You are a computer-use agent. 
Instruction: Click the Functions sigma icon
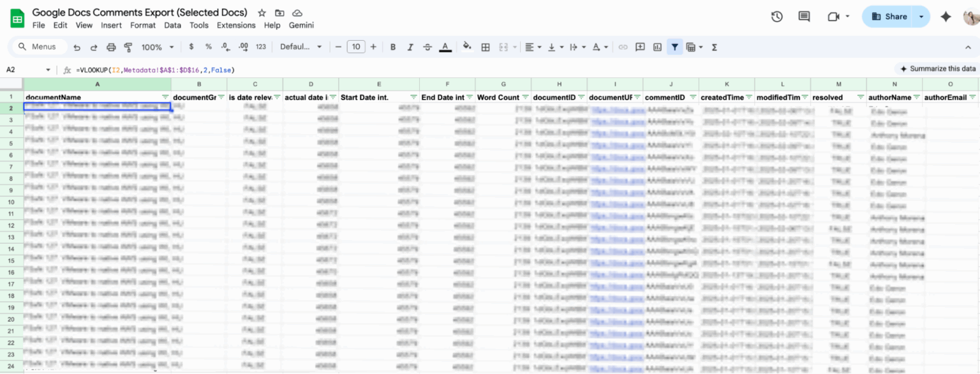tap(715, 47)
